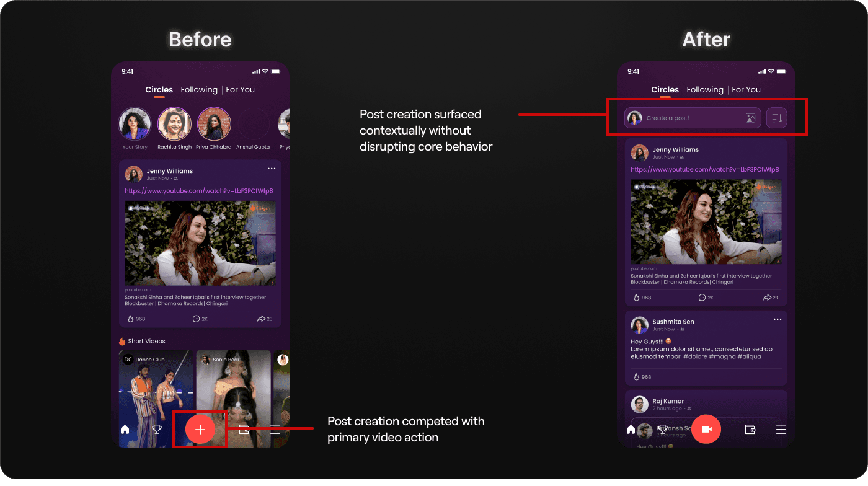Click the youtube.com source label in After mockup
The height and width of the screenshot is (486, 868).
pyautogui.click(x=644, y=268)
